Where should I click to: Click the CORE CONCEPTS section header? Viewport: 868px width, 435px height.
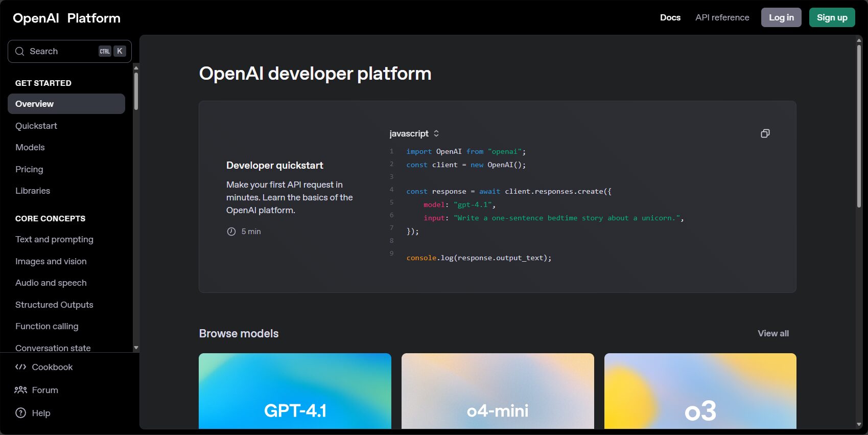click(50, 218)
